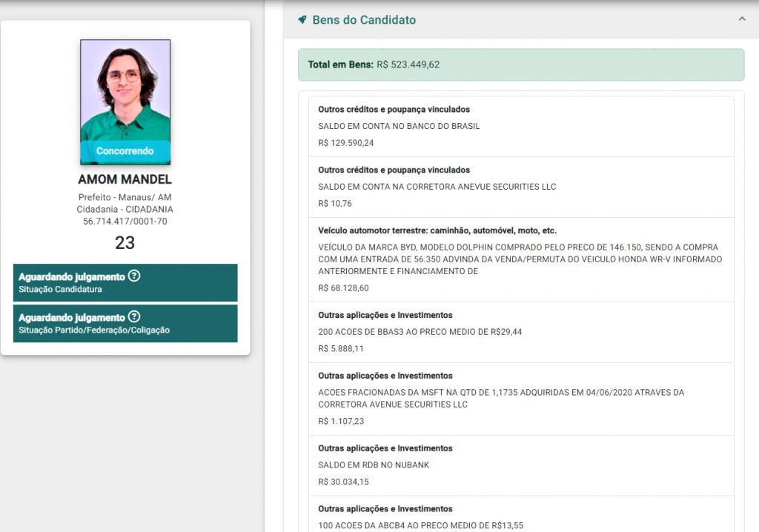Click the Concorrendo badge on the photo
Image resolution: width=759 pixels, height=532 pixels.
tap(125, 151)
